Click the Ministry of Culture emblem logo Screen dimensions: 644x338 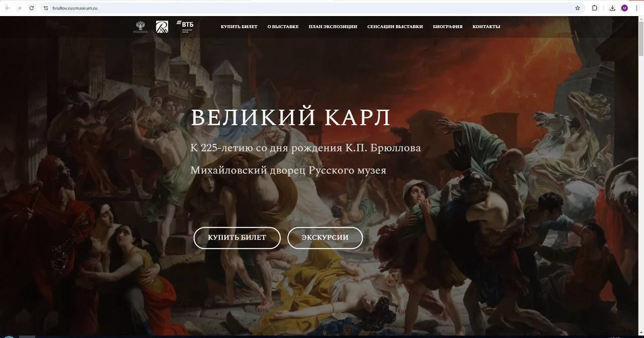[141, 27]
